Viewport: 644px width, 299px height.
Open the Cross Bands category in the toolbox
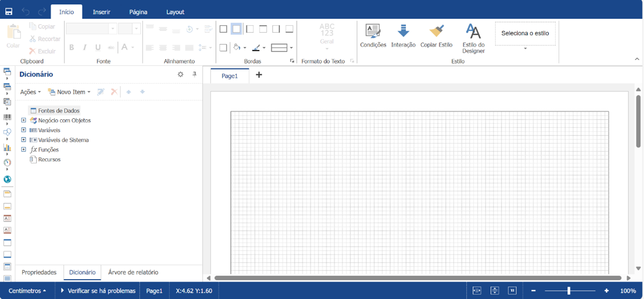point(7,87)
